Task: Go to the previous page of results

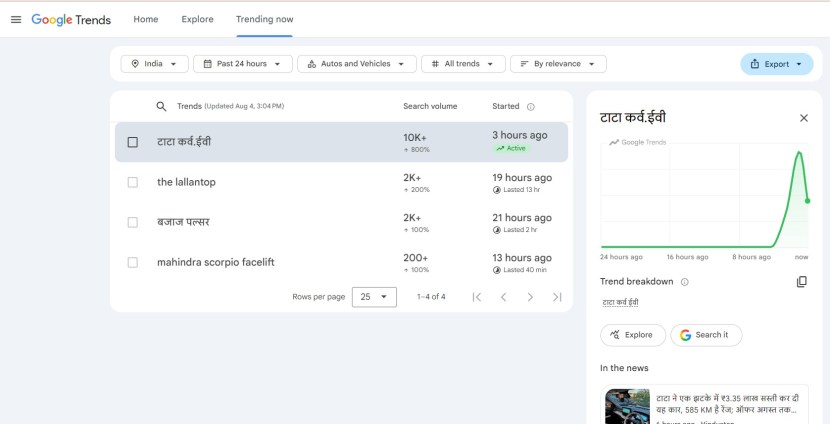Action: pyautogui.click(x=503, y=297)
